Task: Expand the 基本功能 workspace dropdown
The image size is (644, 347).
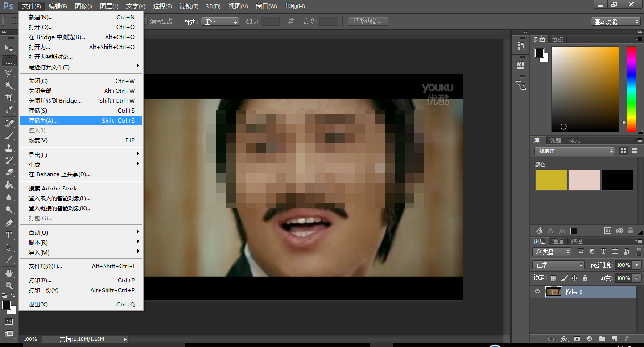Action: pos(616,22)
